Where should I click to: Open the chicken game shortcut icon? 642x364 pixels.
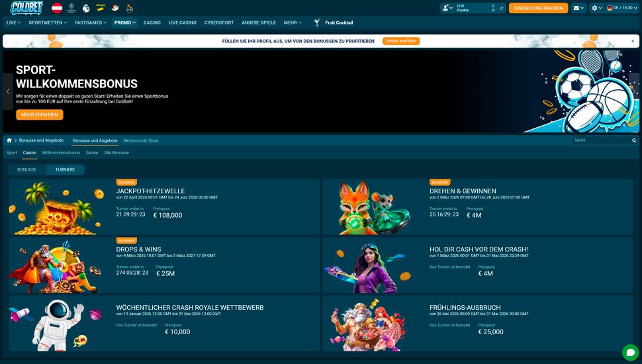115,8
